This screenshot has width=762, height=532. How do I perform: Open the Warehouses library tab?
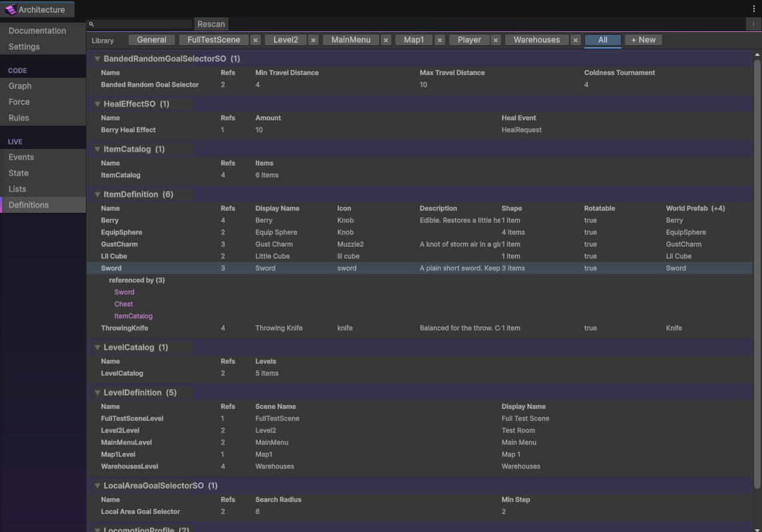(x=537, y=40)
